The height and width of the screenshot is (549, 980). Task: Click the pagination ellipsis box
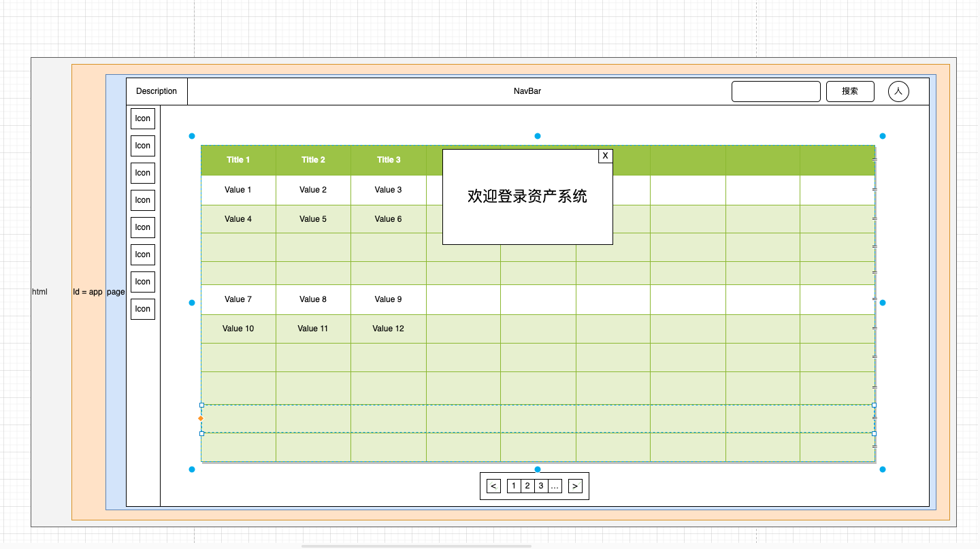[x=555, y=486]
